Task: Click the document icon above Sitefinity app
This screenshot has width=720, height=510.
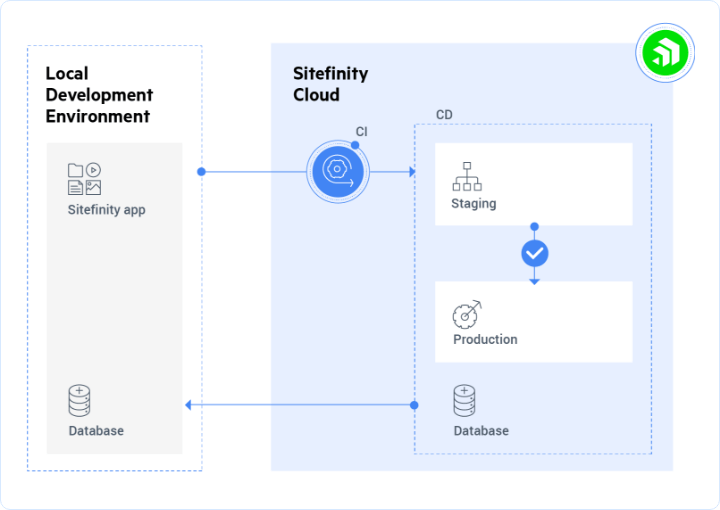Action: pos(75,187)
